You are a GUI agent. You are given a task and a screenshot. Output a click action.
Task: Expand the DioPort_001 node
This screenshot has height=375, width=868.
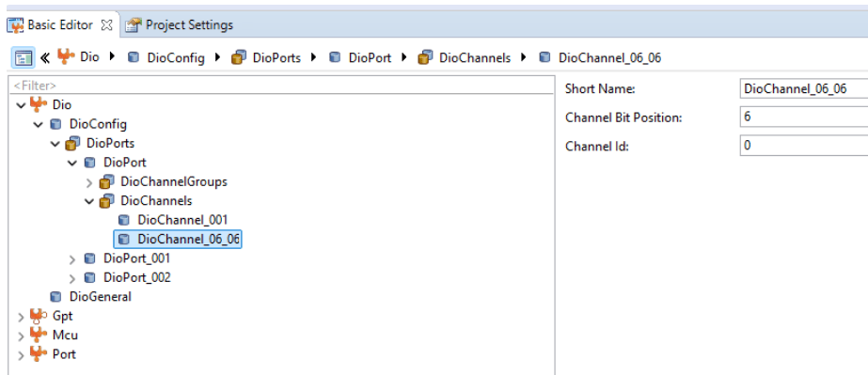click(72, 258)
